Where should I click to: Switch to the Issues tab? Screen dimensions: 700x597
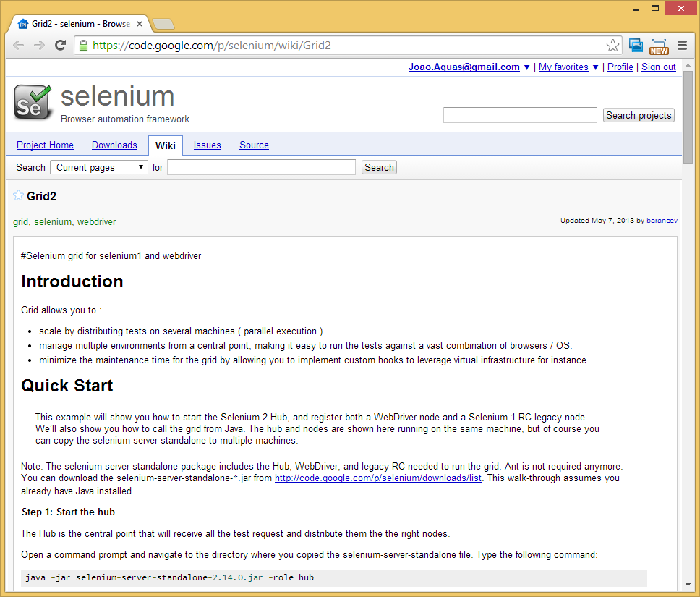(207, 145)
